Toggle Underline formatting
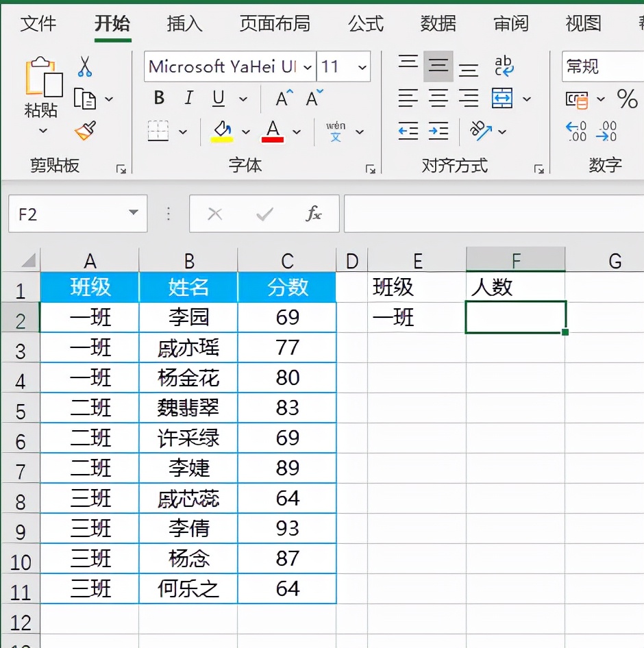 [x=219, y=99]
